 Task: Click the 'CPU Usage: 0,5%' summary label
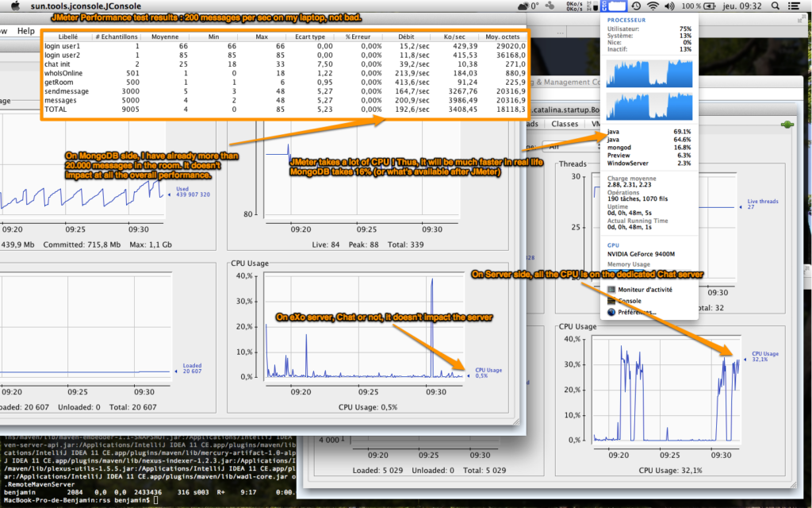click(368, 407)
